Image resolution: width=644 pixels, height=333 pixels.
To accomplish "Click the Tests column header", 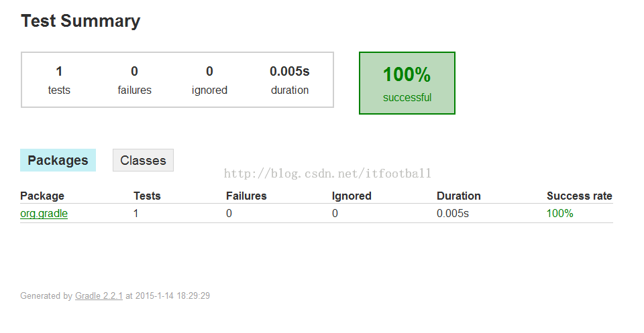I will click(147, 196).
